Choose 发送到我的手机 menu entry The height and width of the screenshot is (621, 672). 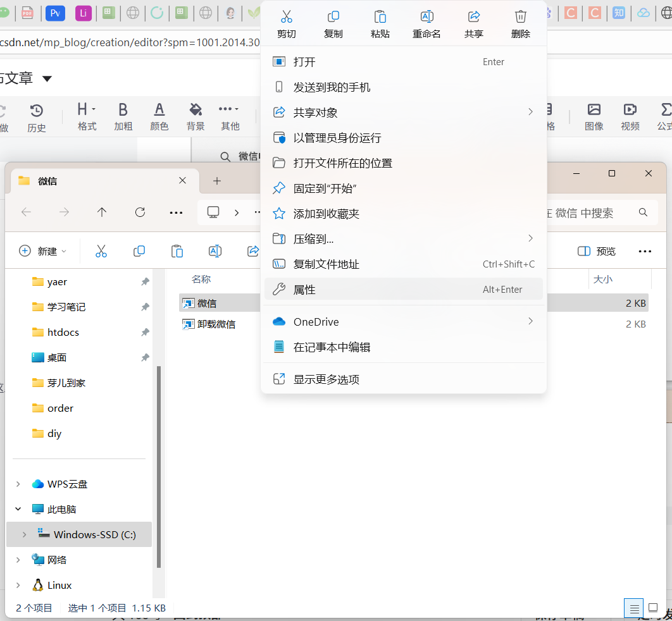(403, 87)
